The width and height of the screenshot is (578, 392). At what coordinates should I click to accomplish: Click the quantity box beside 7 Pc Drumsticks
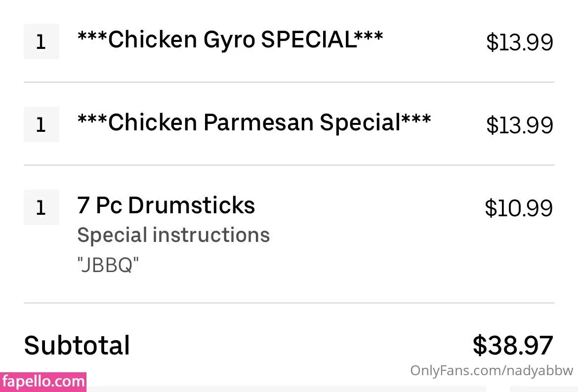[x=41, y=207]
